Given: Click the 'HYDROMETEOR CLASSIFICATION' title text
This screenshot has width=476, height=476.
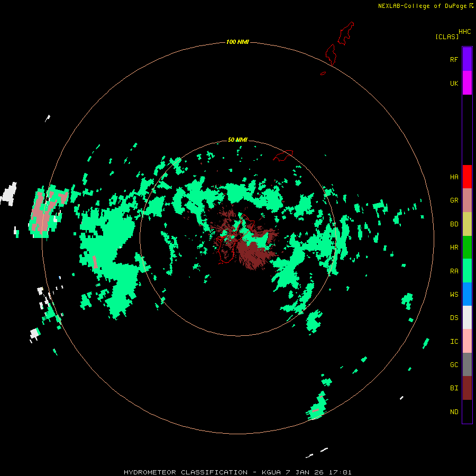Looking at the screenshot, I should point(186,472).
